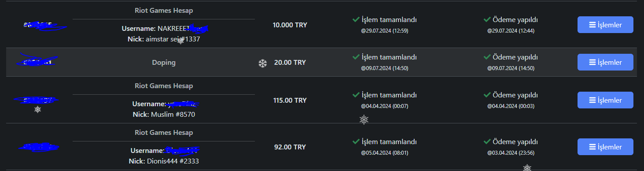Click the hamburger icon in İşlemler for Muslim #8570
The width and height of the screenshot is (644, 171).
pos(592,100)
